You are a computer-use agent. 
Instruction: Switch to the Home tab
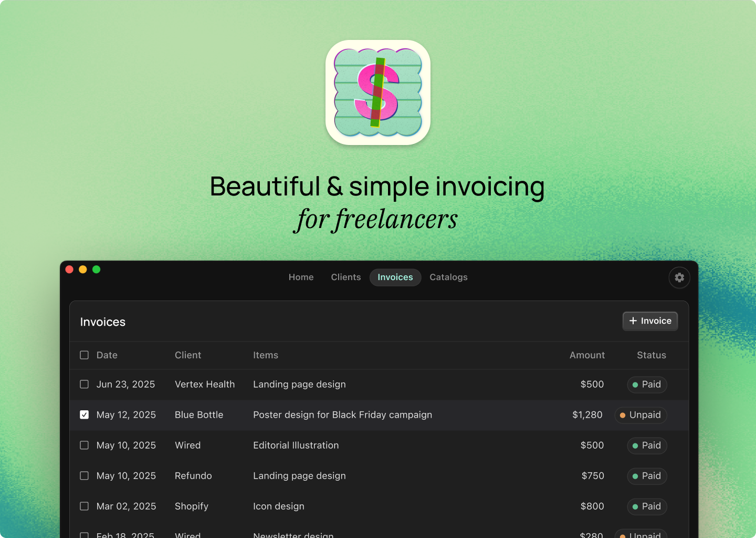[301, 277]
